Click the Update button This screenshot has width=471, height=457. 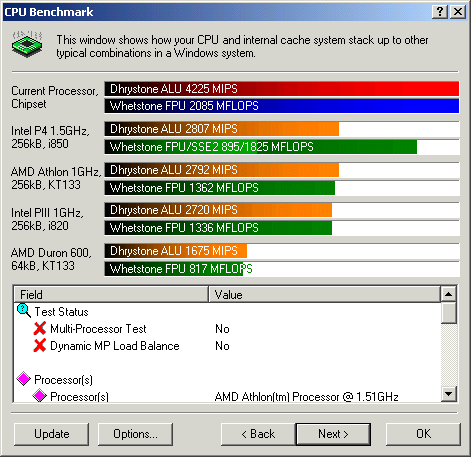click(52, 434)
